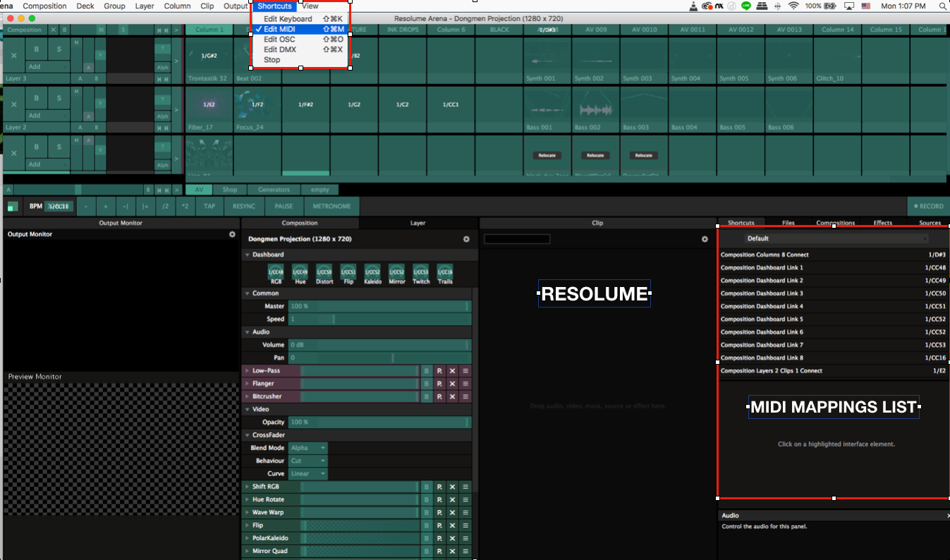Toggle bypass B for Flanger effect
Image resolution: width=950 pixels, height=560 pixels.
426,384
